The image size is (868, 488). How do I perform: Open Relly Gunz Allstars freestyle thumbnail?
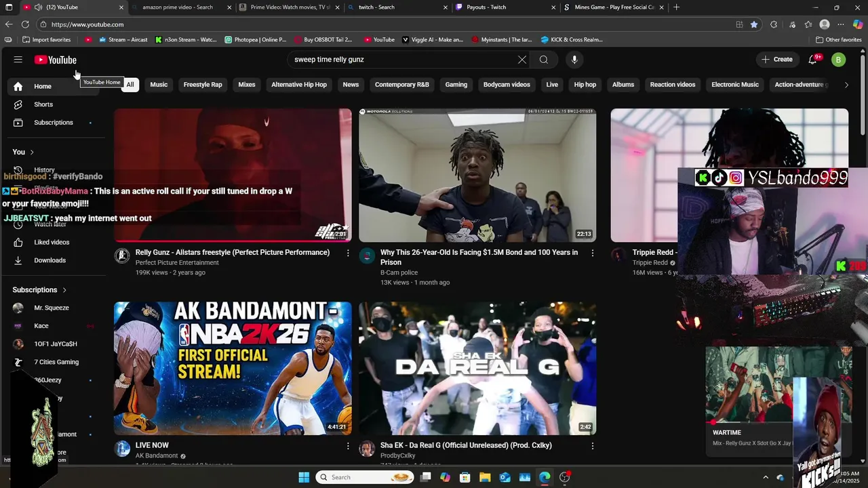point(233,175)
